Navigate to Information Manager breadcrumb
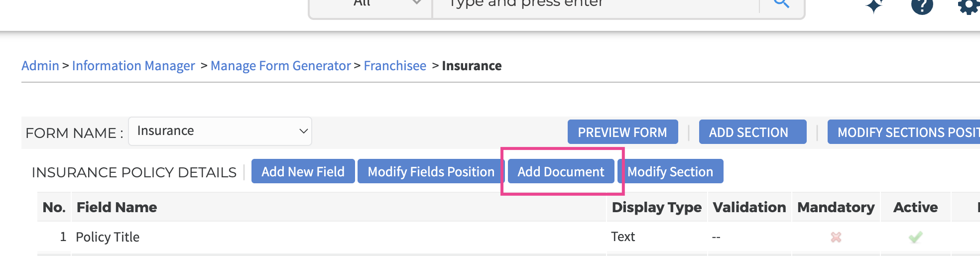Image resolution: width=980 pixels, height=256 pixels. pos(133,66)
